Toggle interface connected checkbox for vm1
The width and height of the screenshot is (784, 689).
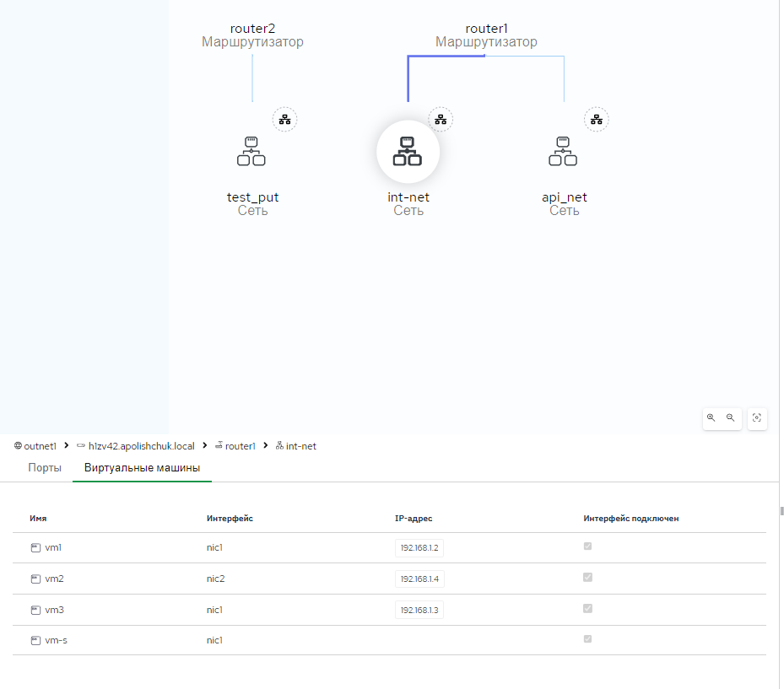(587, 546)
